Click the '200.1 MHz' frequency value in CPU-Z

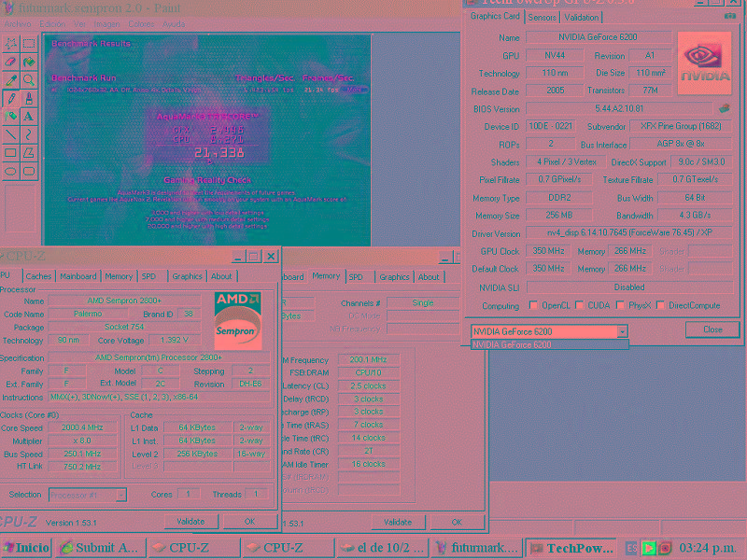(x=369, y=359)
